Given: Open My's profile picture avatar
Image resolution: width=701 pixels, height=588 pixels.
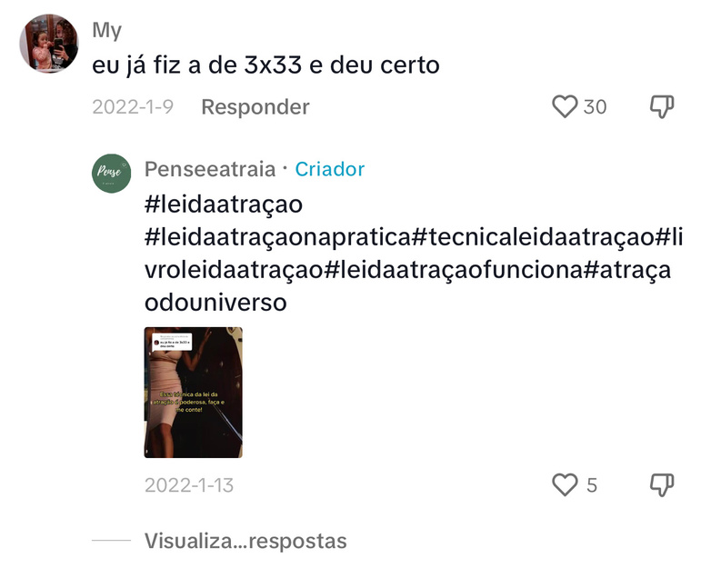Looking at the screenshot, I should tap(49, 44).
